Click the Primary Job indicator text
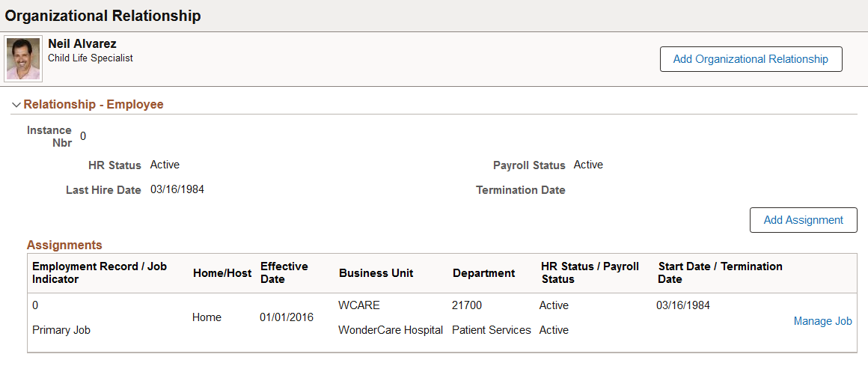868x366 pixels. coord(61,330)
